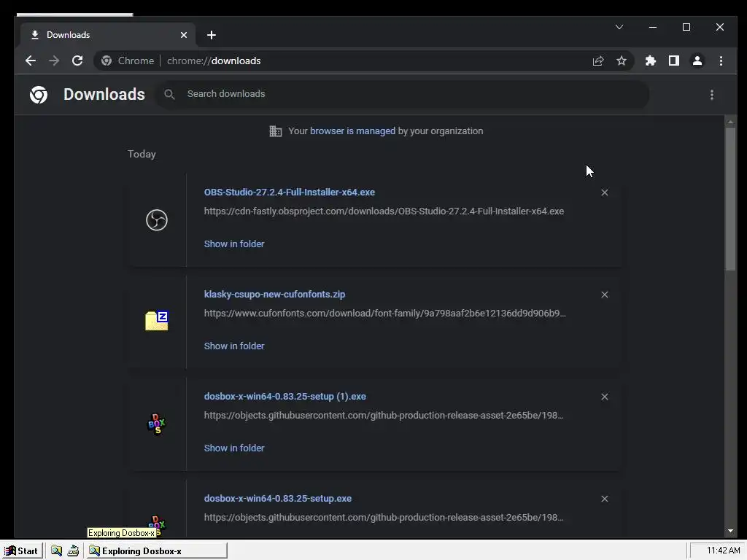Remove OBS Studio installer from list

pyautogui.click(x=605, y=192)
